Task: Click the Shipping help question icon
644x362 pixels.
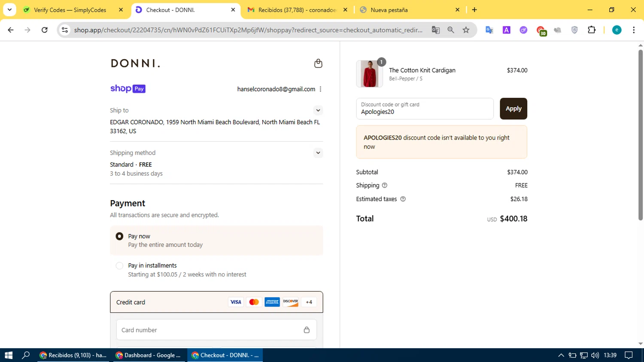Action: [x=385, y=186]
